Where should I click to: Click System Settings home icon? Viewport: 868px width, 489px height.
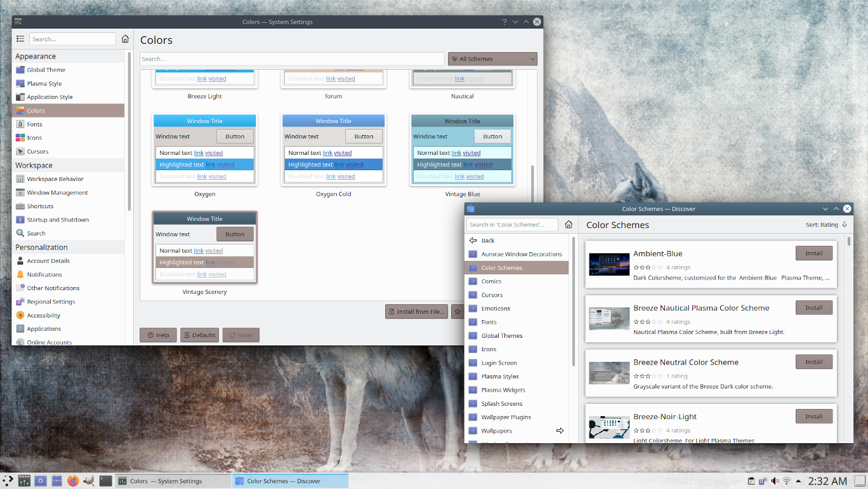pyautogui.click(x=125, y=39)
